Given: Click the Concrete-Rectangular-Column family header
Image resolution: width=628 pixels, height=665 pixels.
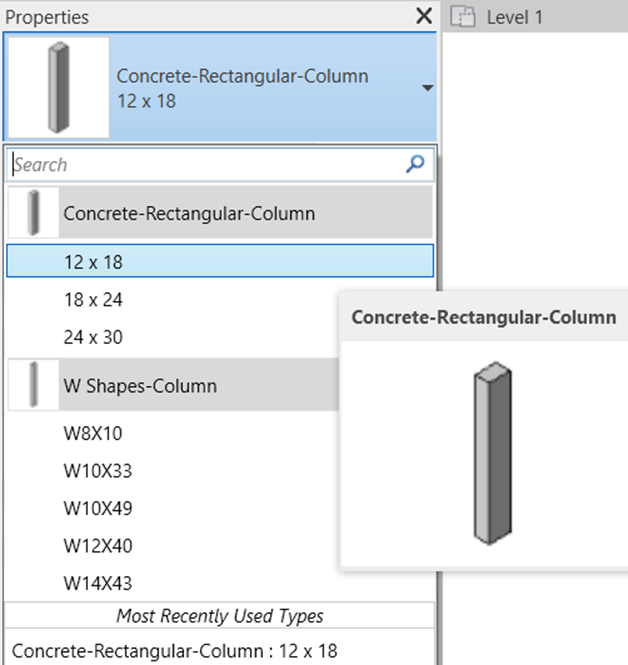Looking at the screenshot, I should click(220, 212).
